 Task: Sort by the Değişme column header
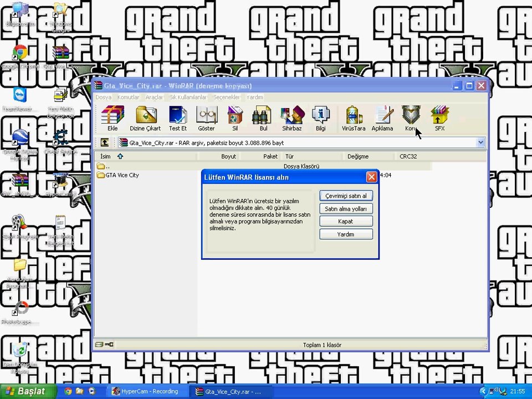[x=369, y=156]
